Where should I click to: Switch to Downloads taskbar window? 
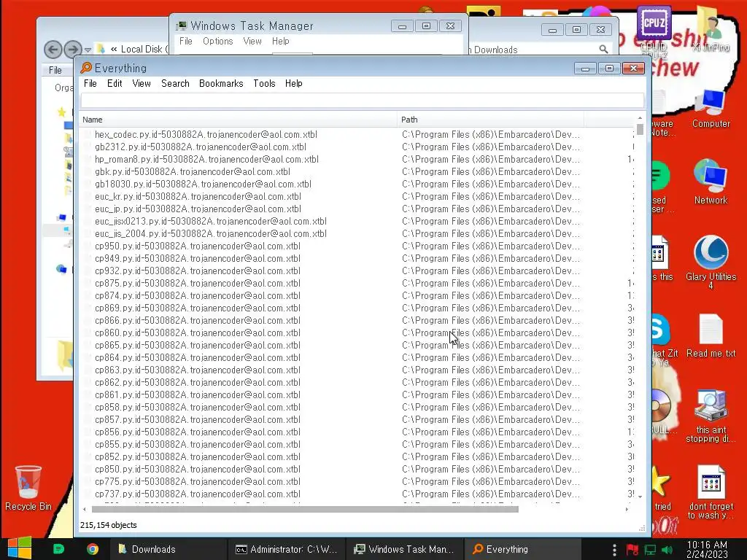[168, 549]
